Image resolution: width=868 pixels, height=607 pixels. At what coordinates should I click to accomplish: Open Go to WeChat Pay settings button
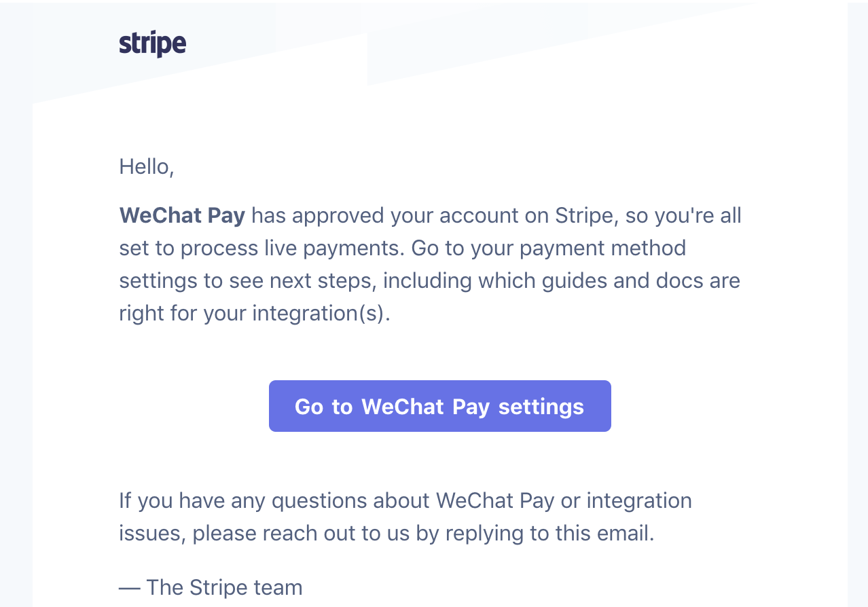[440, 406]
